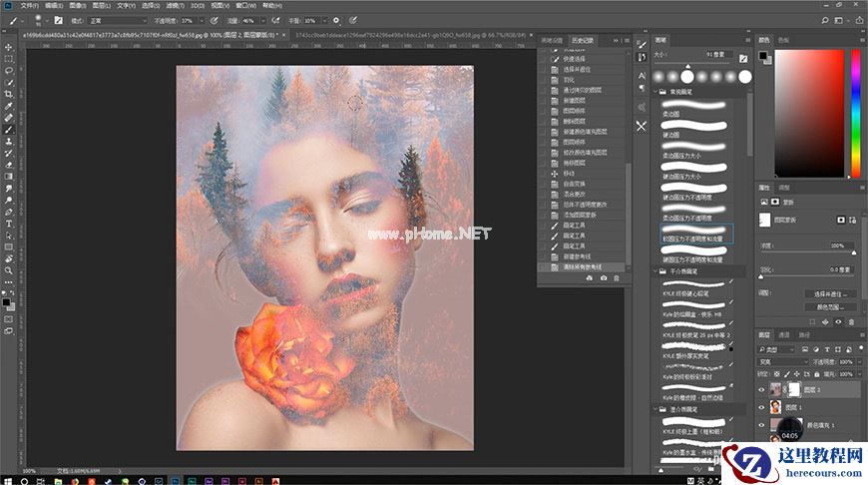Collapse the 干介质画笔 brush folder

pos(655,271)
